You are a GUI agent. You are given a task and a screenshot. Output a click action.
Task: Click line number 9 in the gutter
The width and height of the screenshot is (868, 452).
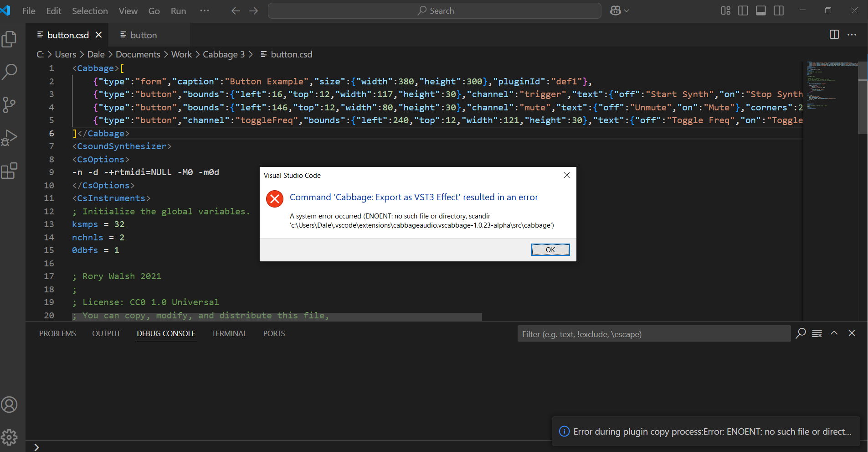coord(51,172)
